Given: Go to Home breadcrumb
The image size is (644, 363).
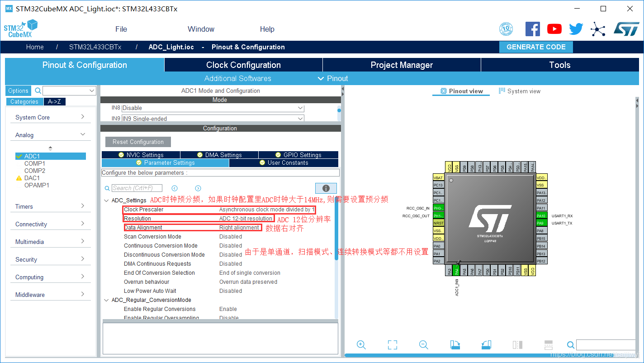Looking at the screenshot, I should click(35, 47).
